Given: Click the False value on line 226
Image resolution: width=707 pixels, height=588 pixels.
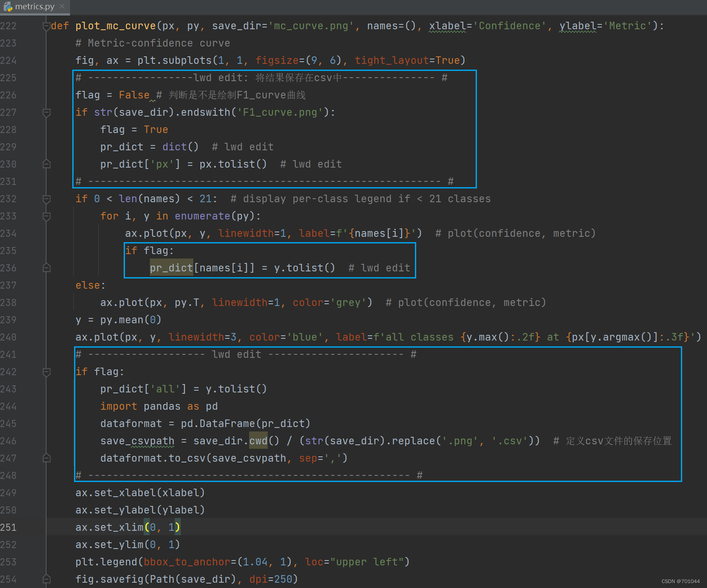Looking at the screenshot, I should (134, 95).
